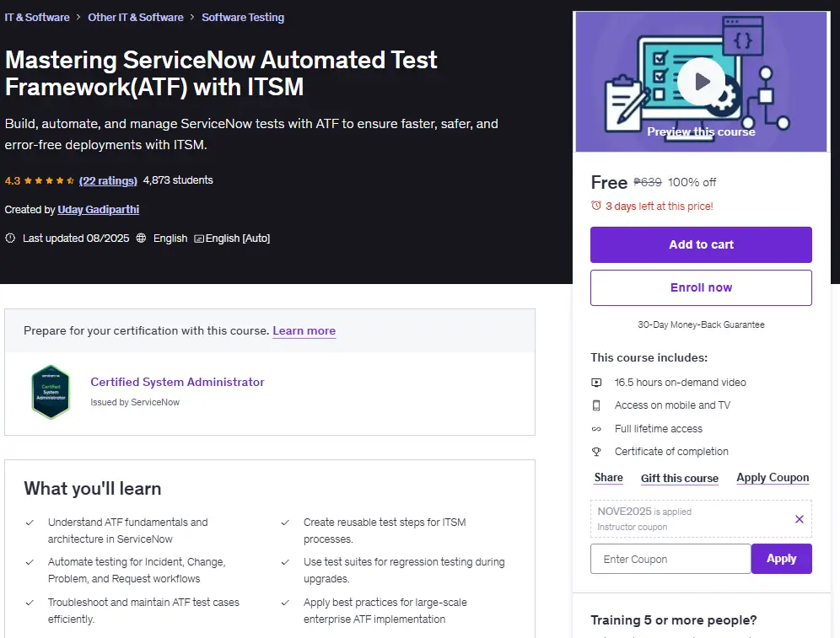Click the course title heading
The image size is (840, 638).
(221, 73)
